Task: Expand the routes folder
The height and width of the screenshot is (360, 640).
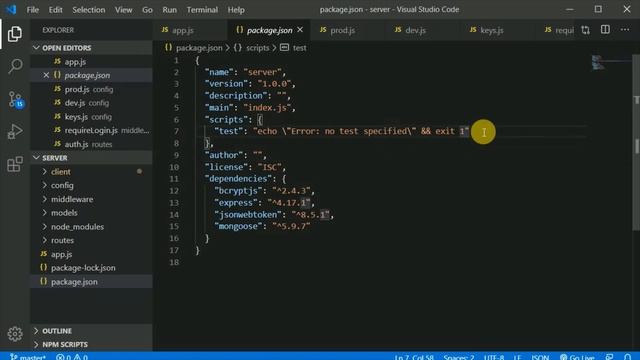Action: click(91, 240)
